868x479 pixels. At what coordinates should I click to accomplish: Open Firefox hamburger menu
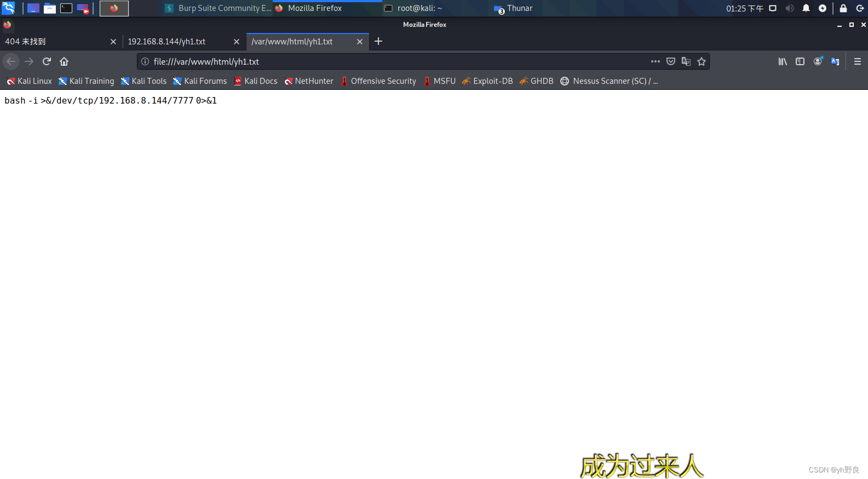click(x=858, y=61)
